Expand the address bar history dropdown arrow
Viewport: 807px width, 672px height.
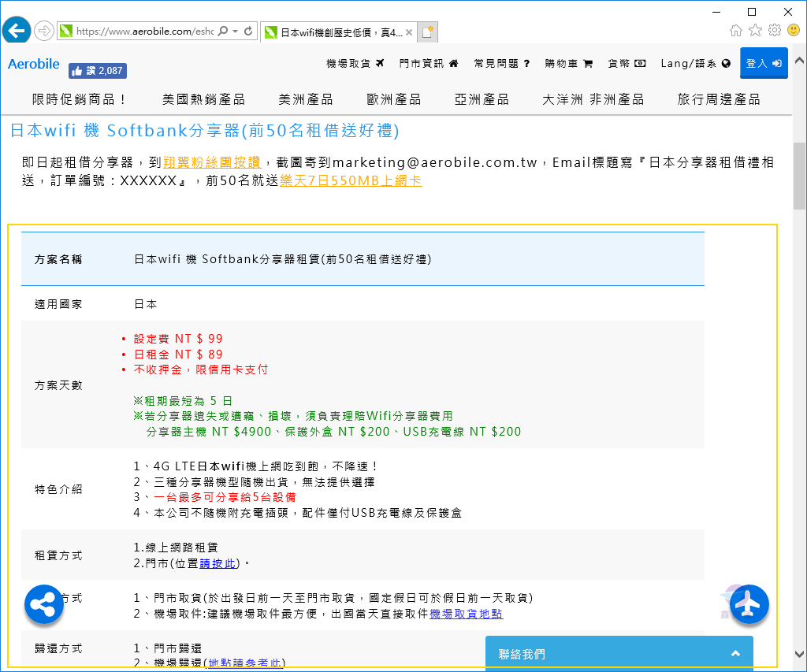pos(235,32)
